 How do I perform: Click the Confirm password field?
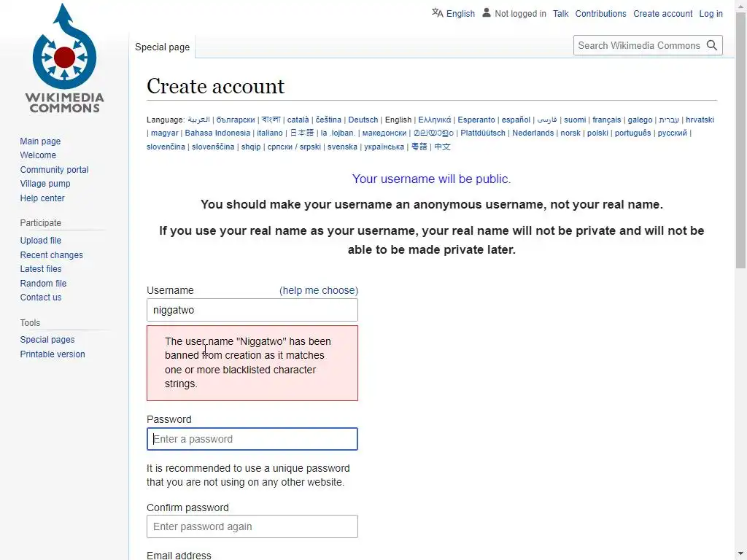[252, 526]
